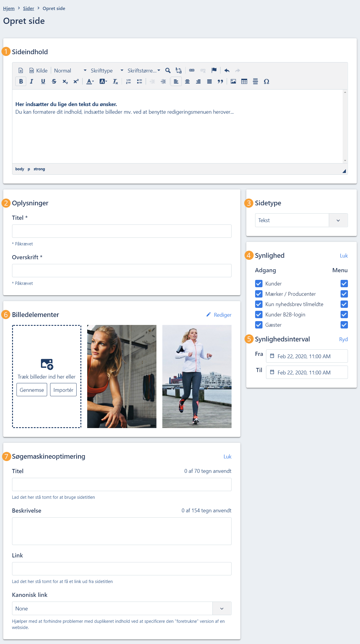Click the Replace icon in editor toolbar

(179, 70)
